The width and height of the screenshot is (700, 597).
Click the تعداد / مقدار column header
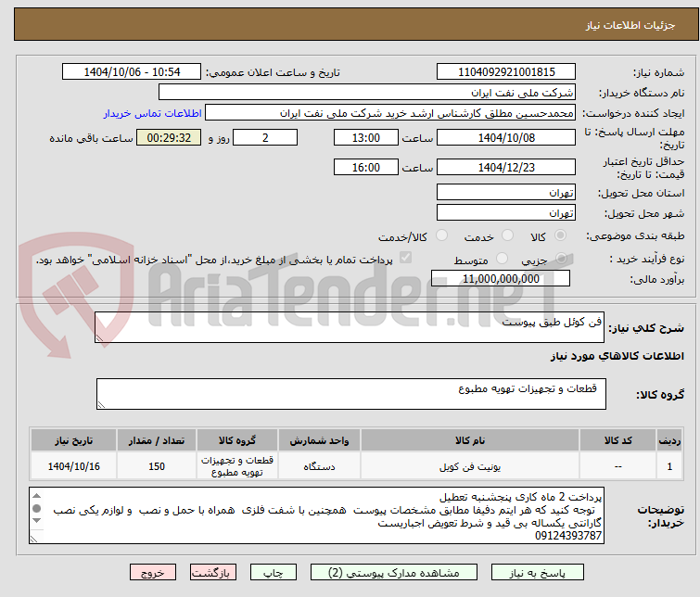(157, 440)
